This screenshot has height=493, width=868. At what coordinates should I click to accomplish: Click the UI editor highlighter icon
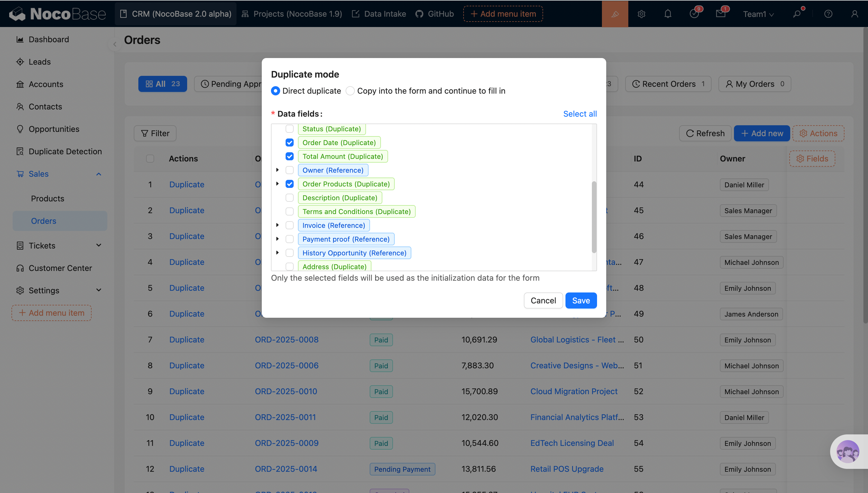615,14
